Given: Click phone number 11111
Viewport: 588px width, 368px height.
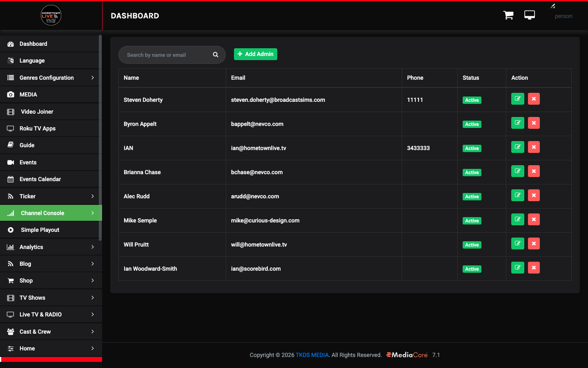Looking at the screenshot, I should pyautogui.click(x=415, y=100).
